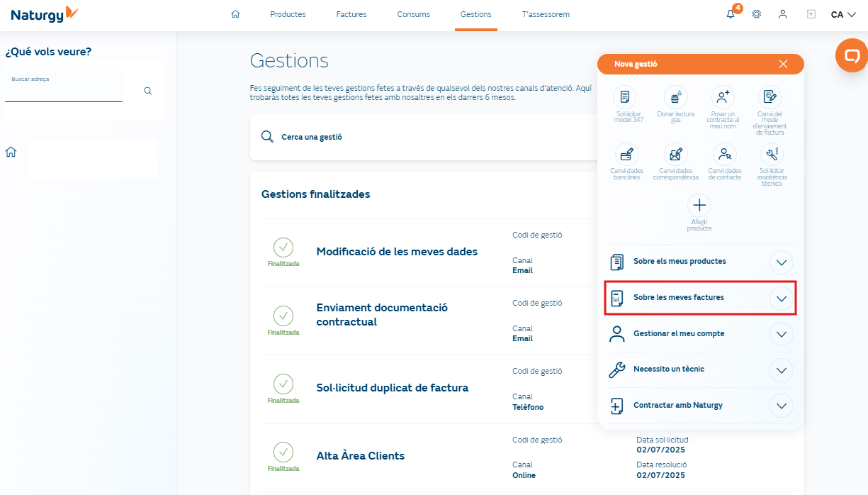Expand Sobre les meves factures section
This screenshot has height=495, width=868.
781,299
